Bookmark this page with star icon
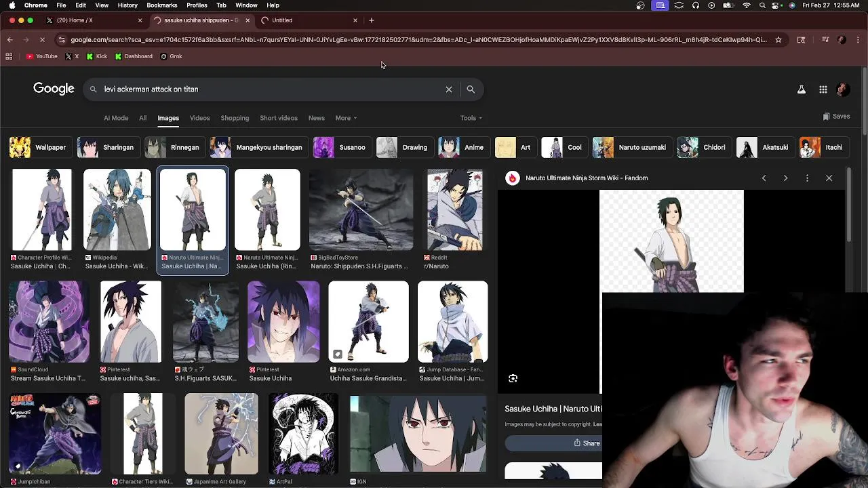Viewport: 868px width, 488px height. click(778, 40)
